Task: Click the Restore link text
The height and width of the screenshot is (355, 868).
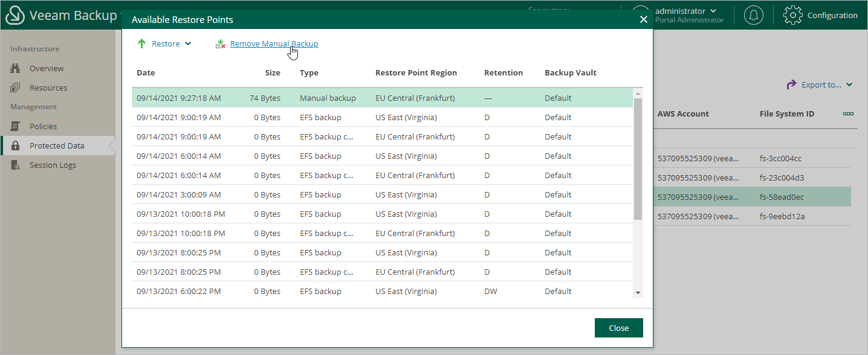Action: click(166, 43)
